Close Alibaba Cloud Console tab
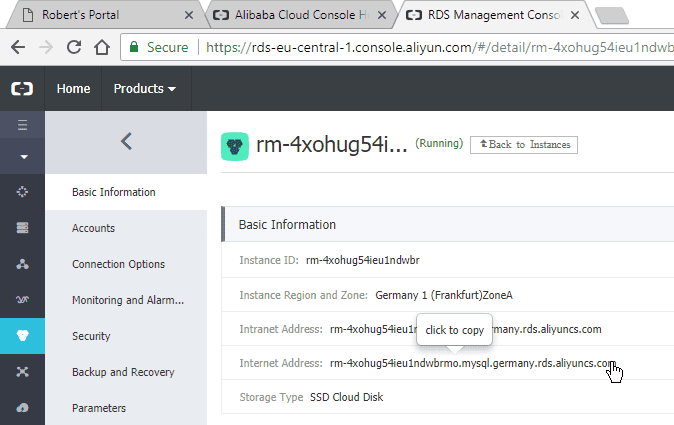 (381, 15)
